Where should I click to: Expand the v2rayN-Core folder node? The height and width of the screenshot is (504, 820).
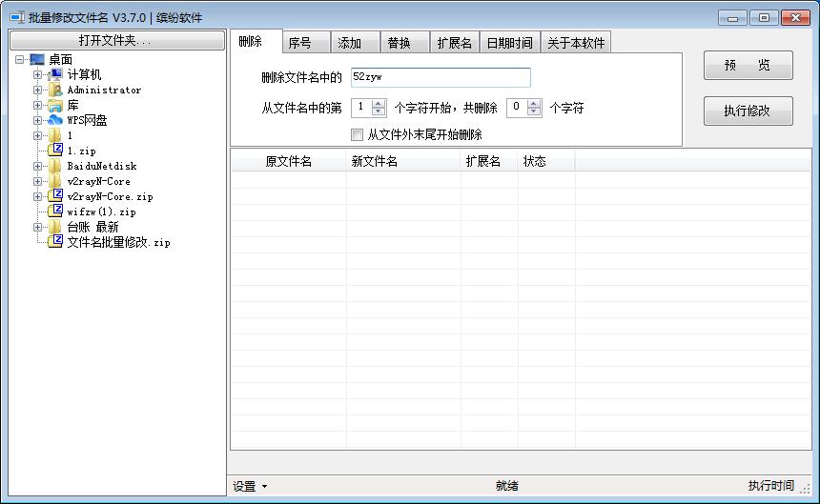point(38,181)
